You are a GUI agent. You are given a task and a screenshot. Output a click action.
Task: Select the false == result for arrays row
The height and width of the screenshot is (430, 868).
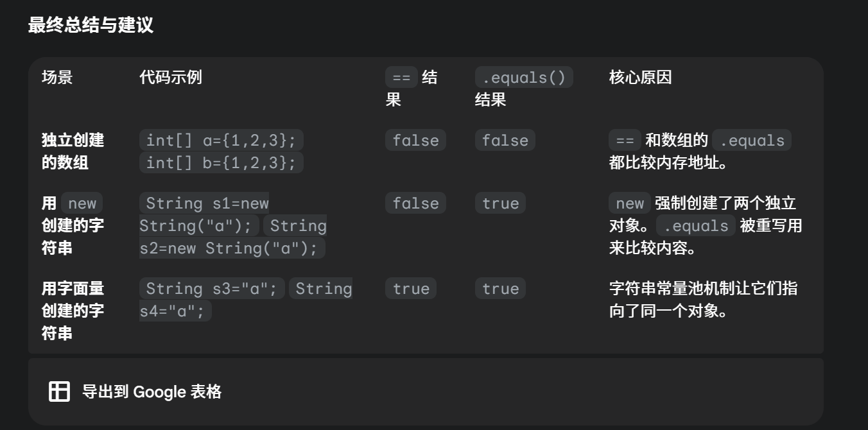pos(415,141)
